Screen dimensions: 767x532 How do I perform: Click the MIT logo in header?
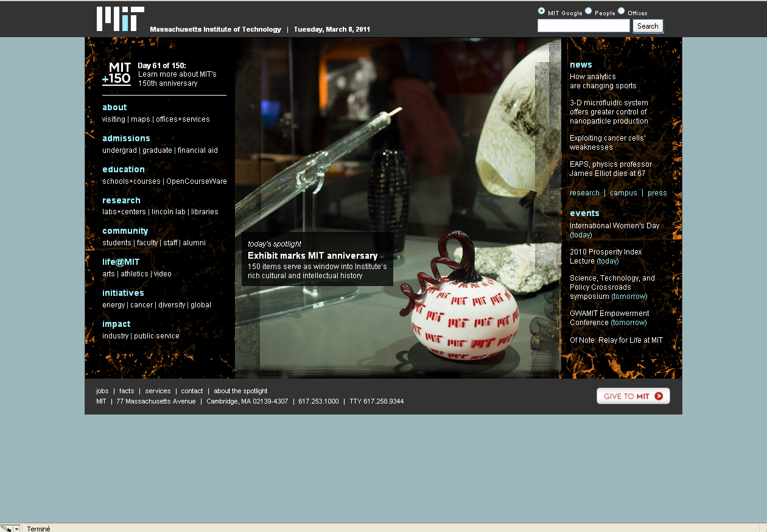point(121,19)
